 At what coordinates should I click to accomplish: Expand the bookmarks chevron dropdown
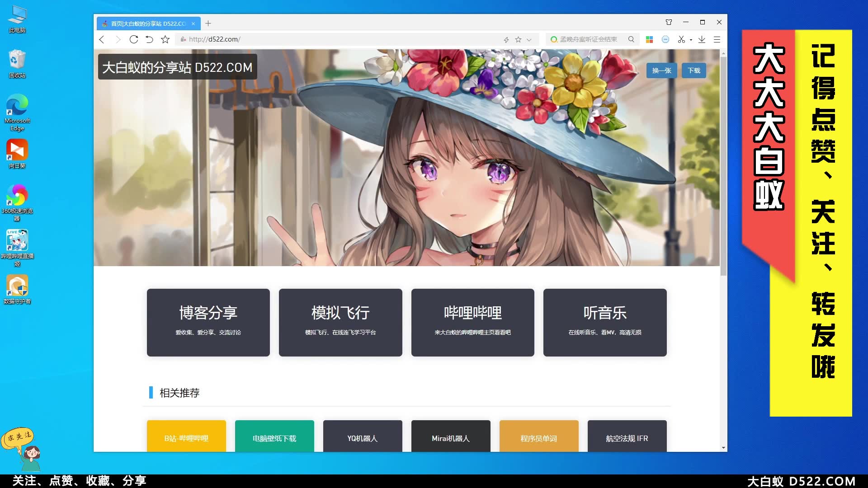click(x=529, y=39)
